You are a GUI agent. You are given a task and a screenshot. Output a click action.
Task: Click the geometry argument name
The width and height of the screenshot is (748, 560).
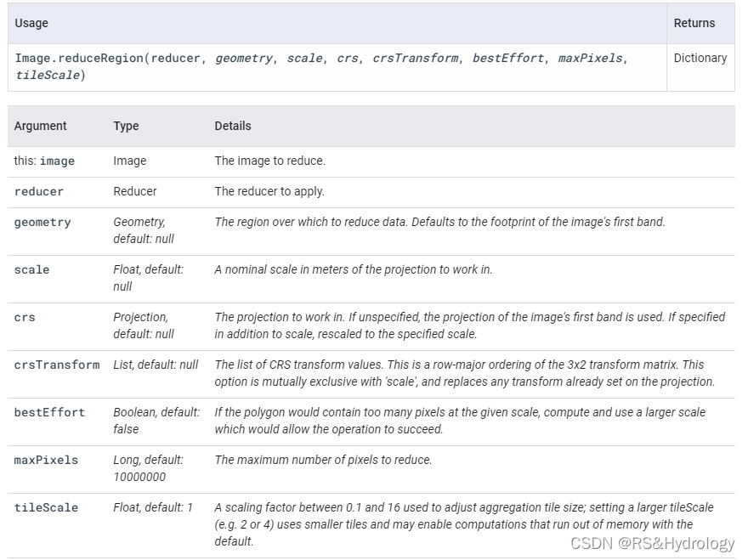(42, 222)
